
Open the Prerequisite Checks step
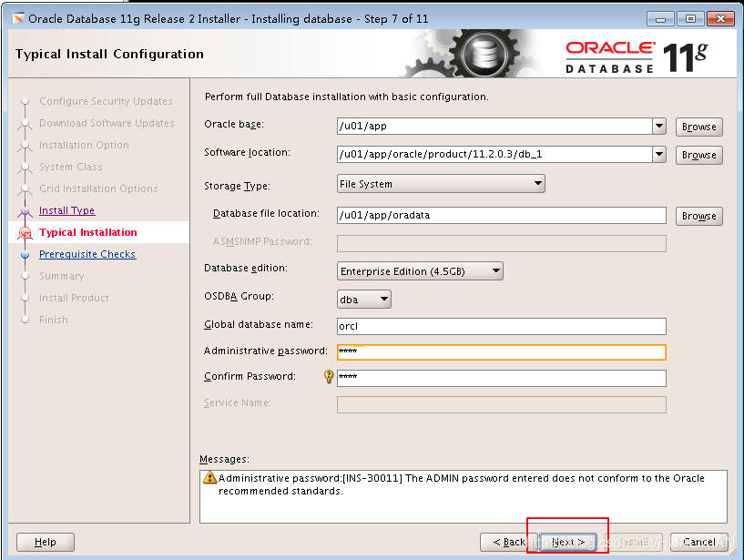(87, 254)
